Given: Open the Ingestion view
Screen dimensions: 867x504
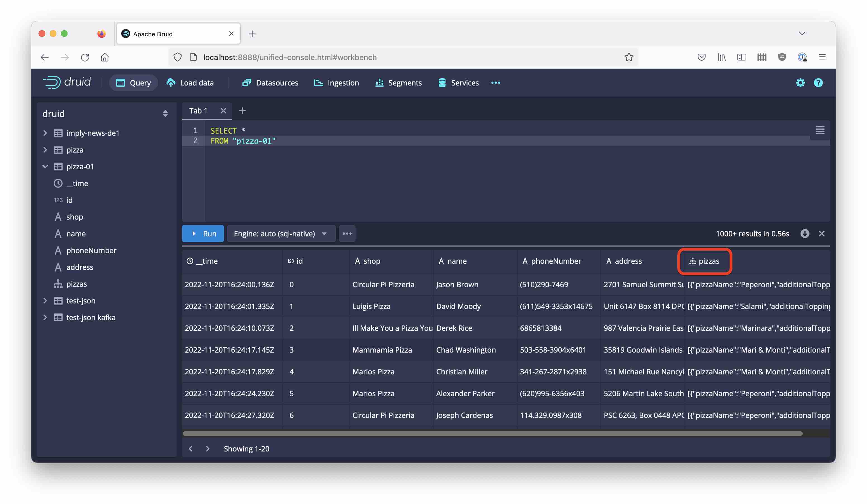Looking at the screenshot, I should [x=336, y=83].
